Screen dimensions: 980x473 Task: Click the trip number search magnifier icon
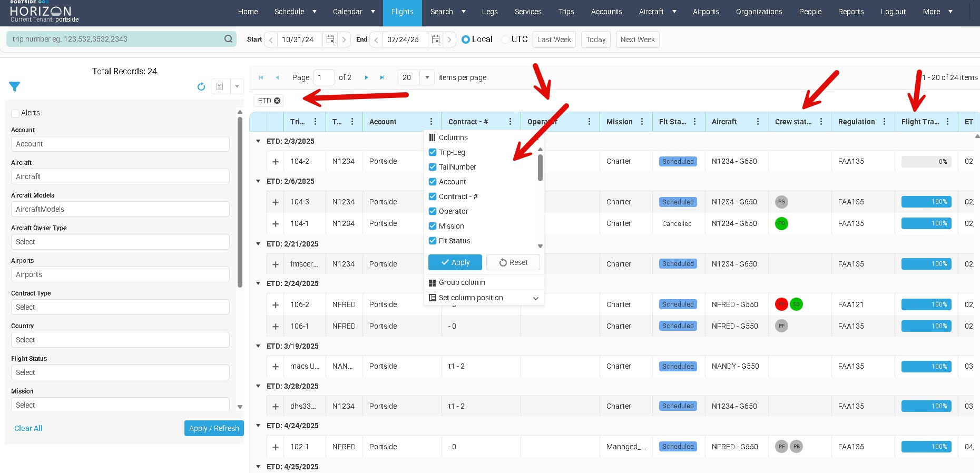tap(228, 39)
